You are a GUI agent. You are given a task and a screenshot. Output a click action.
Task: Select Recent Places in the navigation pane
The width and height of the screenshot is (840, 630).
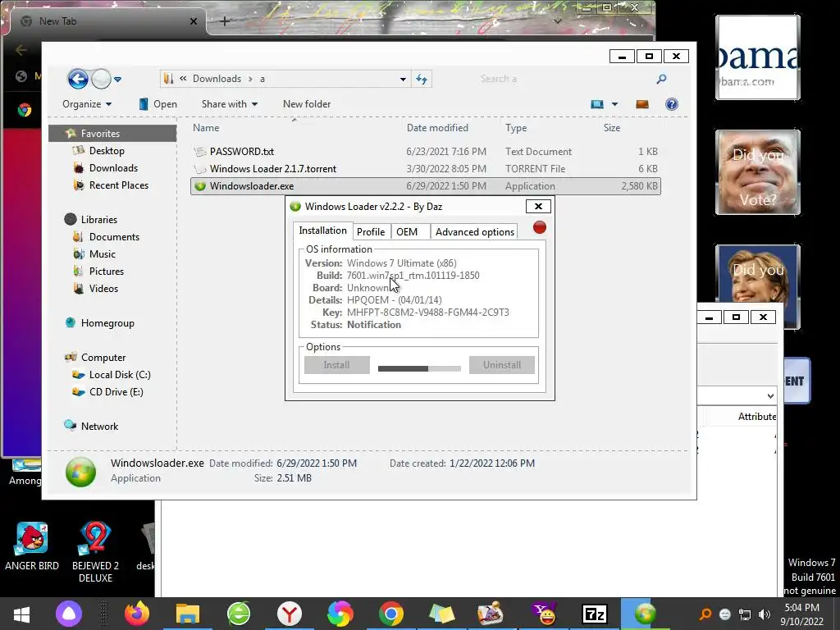(x=118, y=185)
